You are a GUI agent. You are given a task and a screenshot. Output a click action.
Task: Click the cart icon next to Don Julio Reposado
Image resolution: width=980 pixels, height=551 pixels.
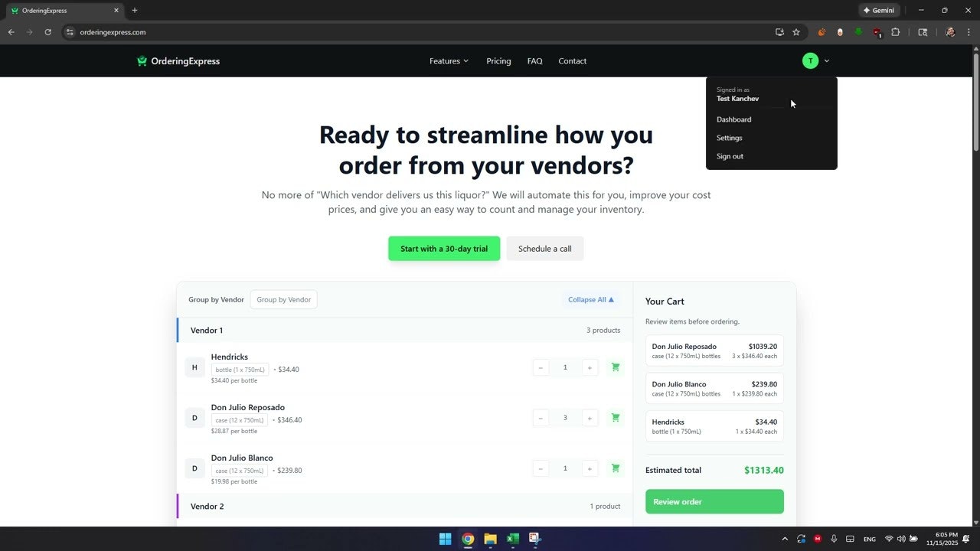(x=615, y=418)
